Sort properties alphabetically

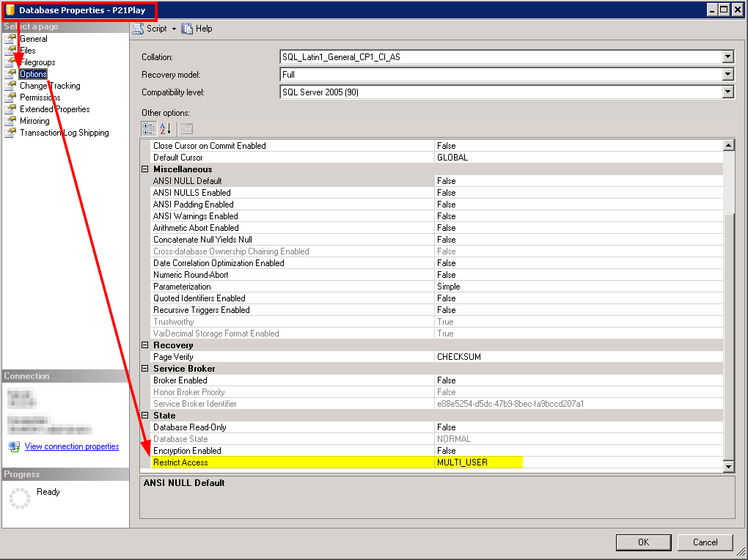[165, 128]
